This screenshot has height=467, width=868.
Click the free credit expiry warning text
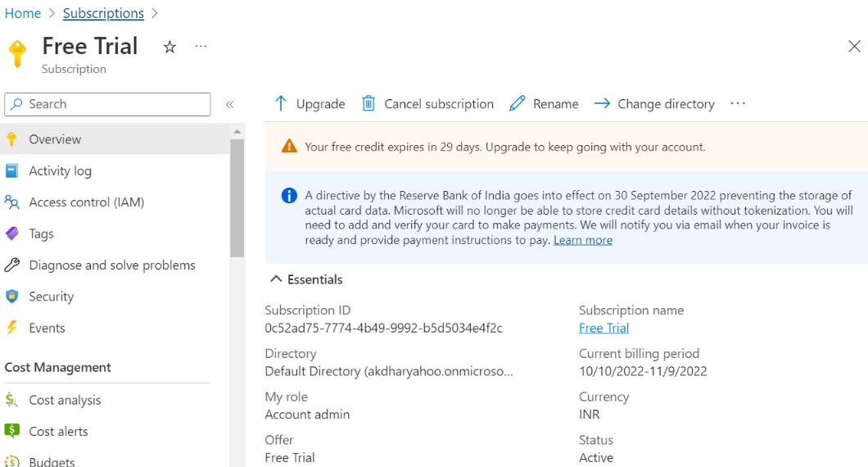click(505, 147)
